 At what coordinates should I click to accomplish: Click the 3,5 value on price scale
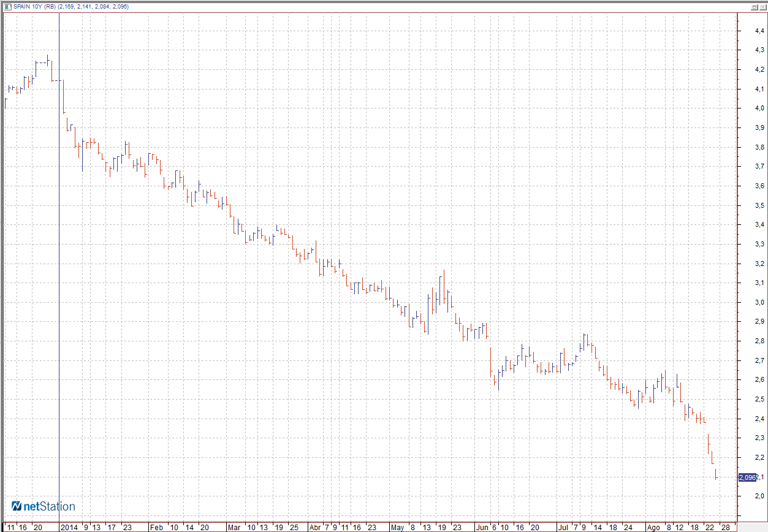759,205
